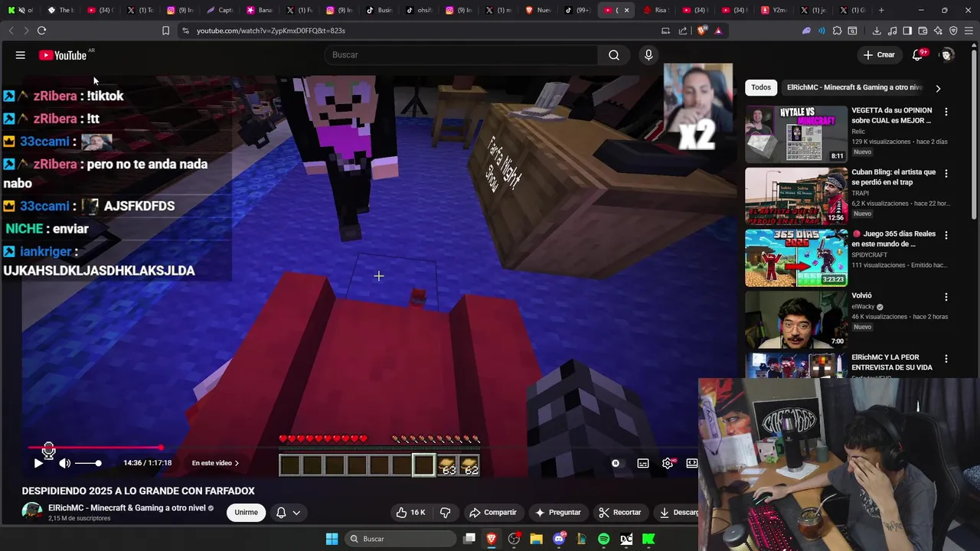Open Spotify from the taskbar
The width and height of the screenshot is (980, 551).
point(603,539)
